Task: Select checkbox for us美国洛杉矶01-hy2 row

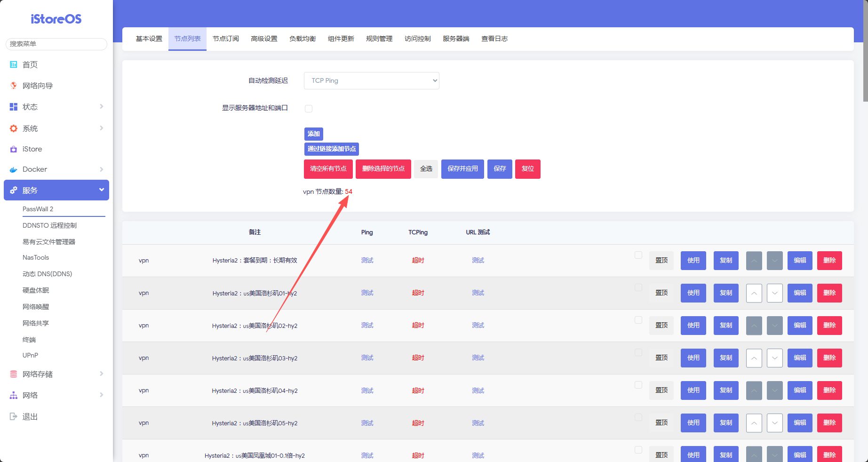Action: click(638, 287)
